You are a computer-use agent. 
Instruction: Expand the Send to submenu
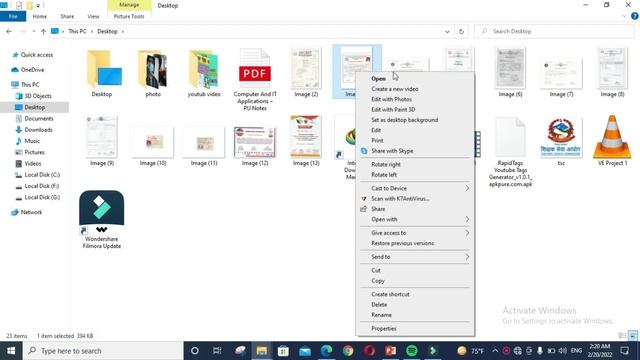tap(415, 257)
